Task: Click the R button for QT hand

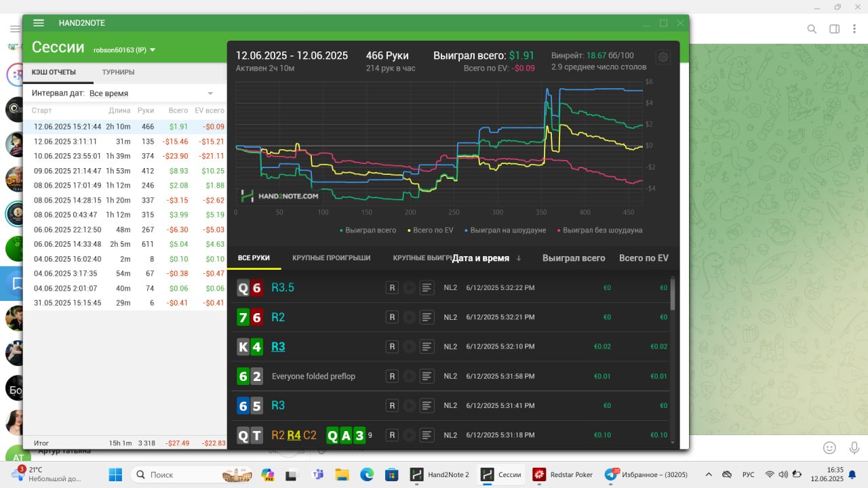Action: pyautogui.click(x=392, y=435)
